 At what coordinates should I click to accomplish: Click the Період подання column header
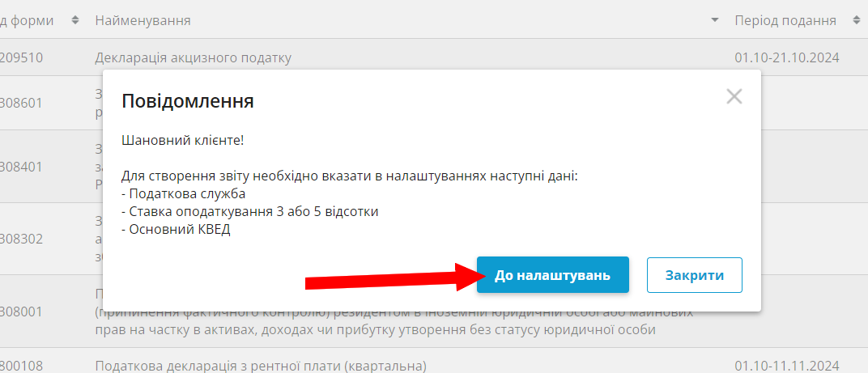point(785,21)
